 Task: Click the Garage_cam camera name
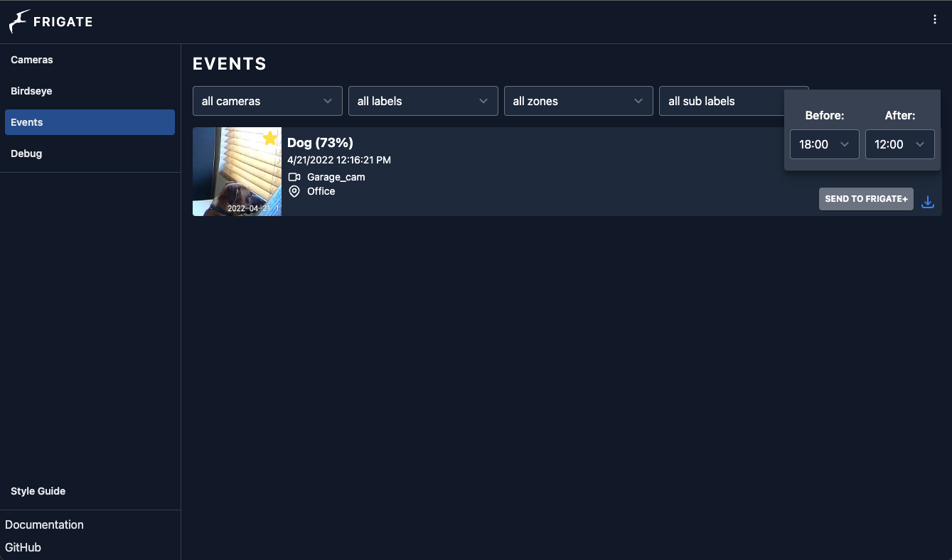(x=336, y=177)
